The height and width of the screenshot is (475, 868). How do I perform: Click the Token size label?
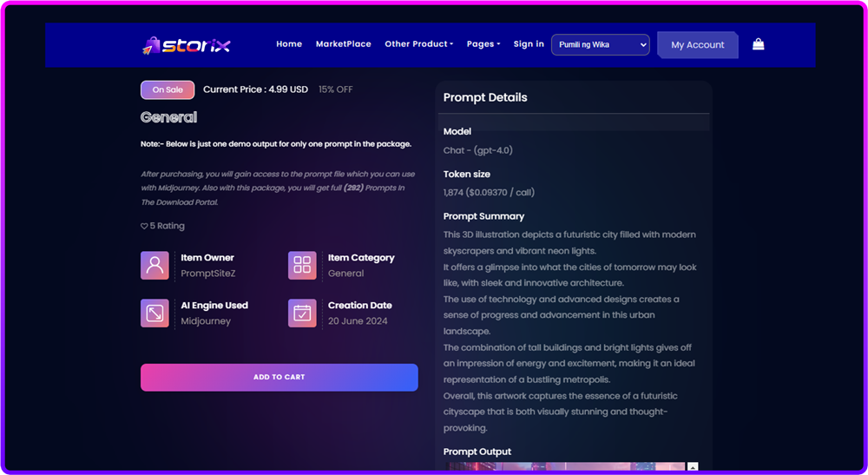click(467, 174)
